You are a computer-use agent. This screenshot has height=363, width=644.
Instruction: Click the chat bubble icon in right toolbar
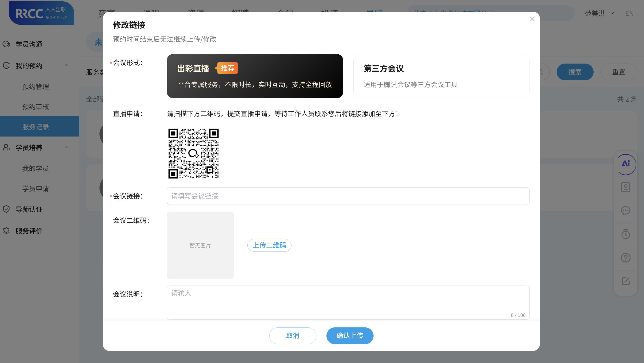click(x=625, y=211)
